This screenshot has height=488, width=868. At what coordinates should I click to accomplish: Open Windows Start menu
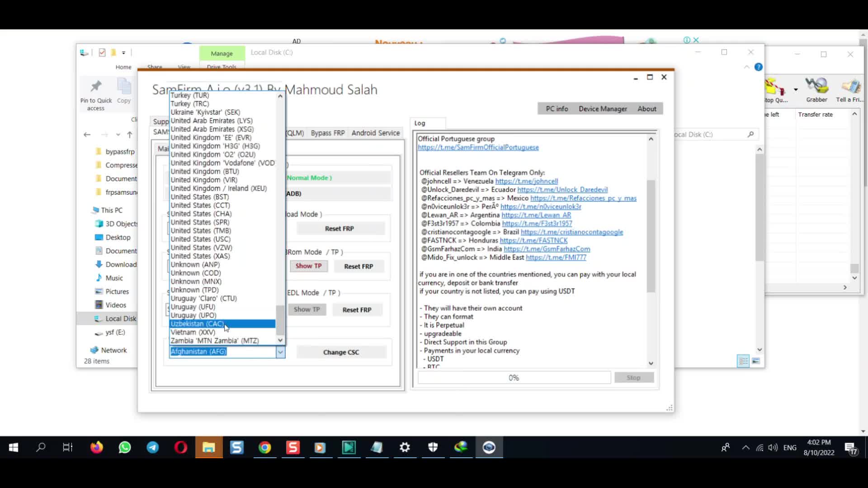14,447
